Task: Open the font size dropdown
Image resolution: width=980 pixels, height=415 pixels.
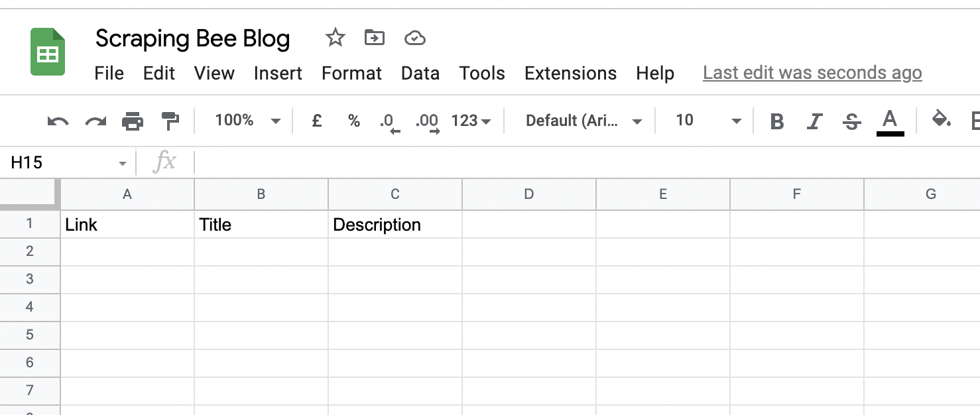Action: [x=704, y=121]
